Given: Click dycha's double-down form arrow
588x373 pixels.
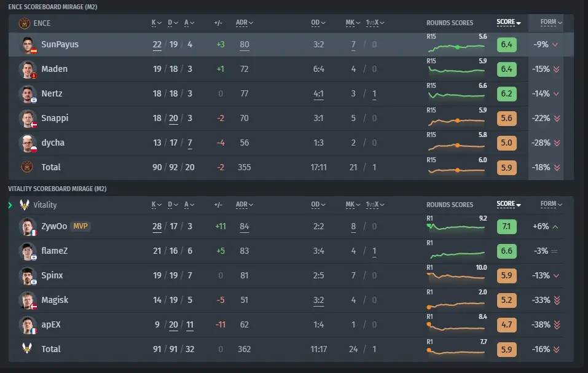Looking at the screenshot, I should pyautogui.click(x=557, y=143).
